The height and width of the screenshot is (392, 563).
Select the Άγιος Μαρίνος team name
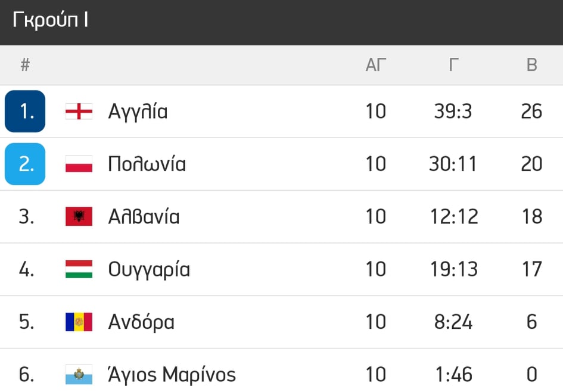pos(172,374)
